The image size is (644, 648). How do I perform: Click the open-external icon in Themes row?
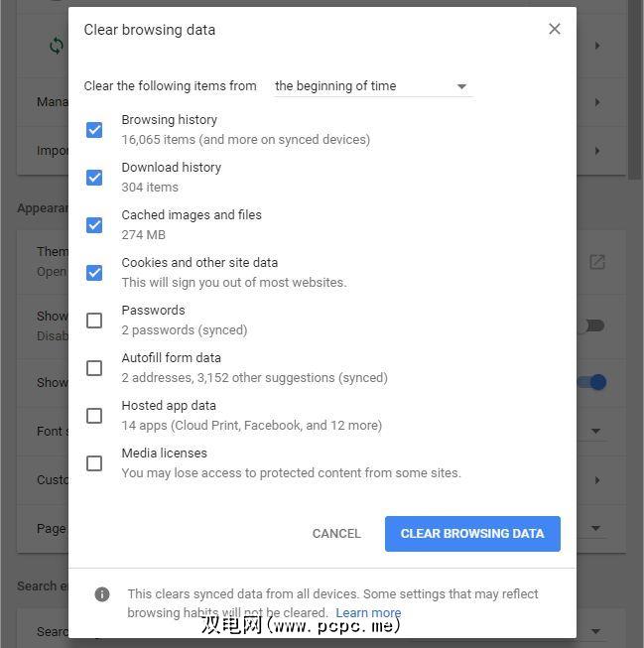pyautogui.click(x=597, y=262)
